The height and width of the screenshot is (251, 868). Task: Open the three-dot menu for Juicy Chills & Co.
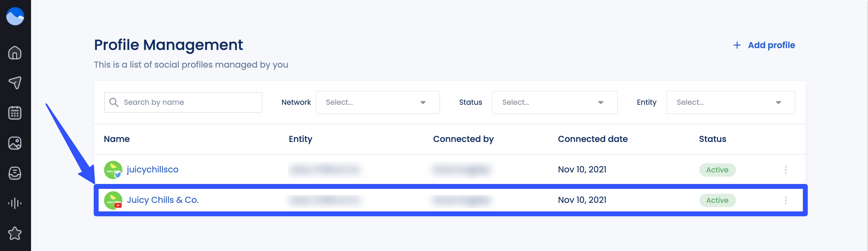tap(786, 200)
